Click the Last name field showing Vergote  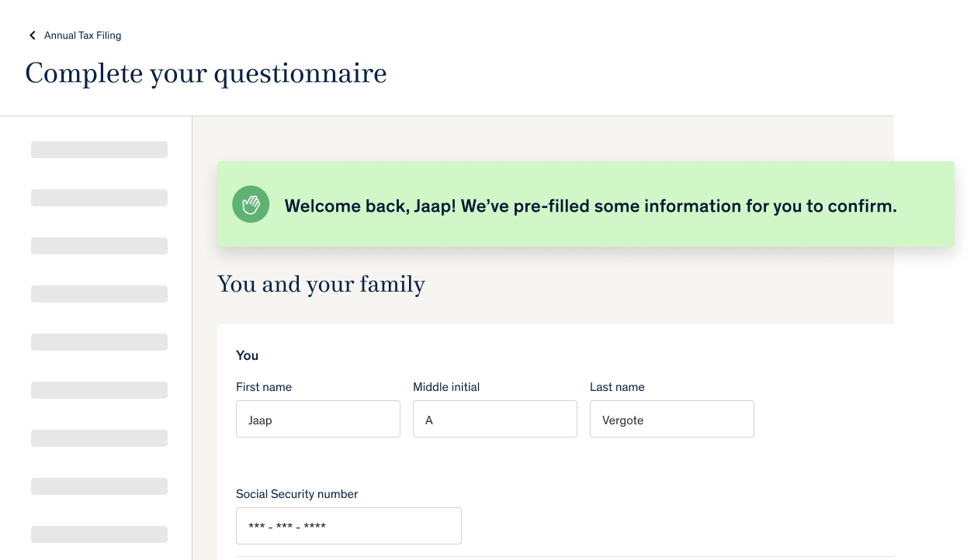tap(672, 419)
